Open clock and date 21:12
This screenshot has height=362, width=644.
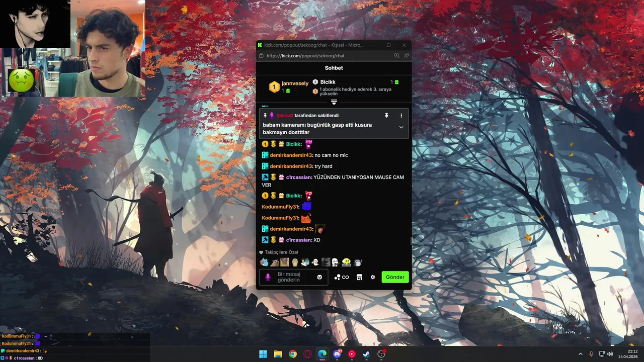pos(629,354)
